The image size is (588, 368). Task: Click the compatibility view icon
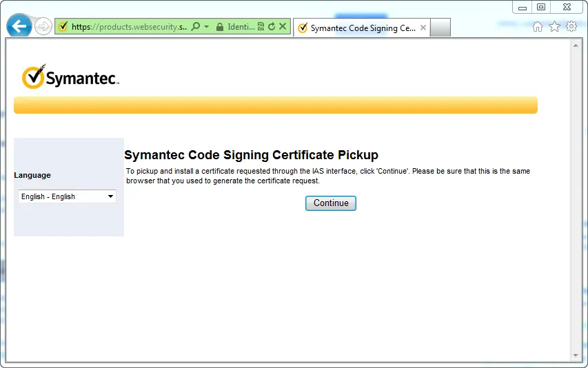[261, 27]
